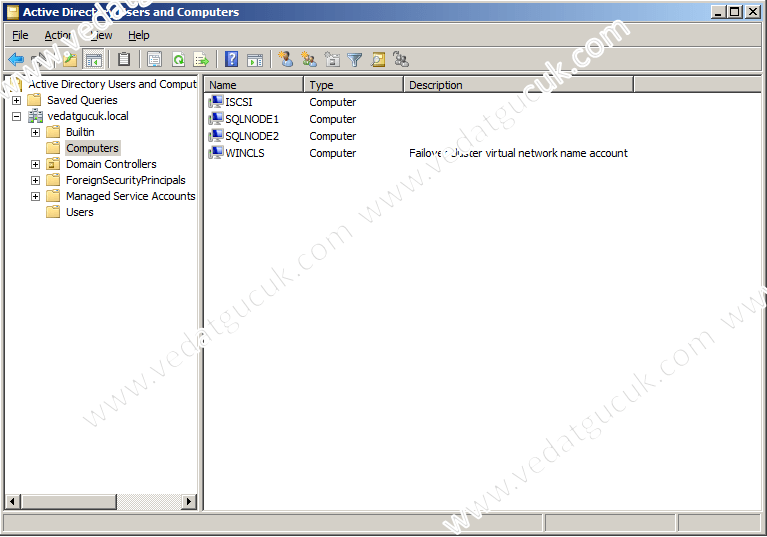This screenshot has height=537, width=767.
Task: Click the Saved Queries folder icon
Action: click(34, 100)
